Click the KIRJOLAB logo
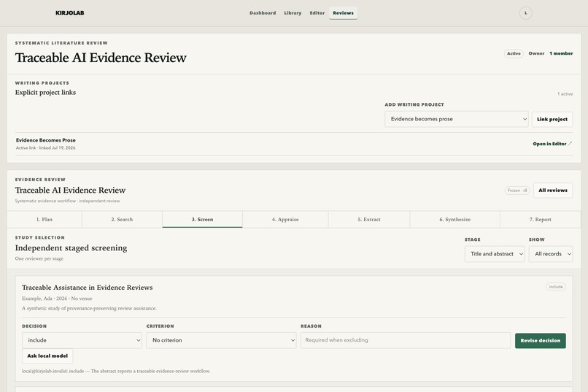The height and width of the screenshot is (392, 588). click(70, 12)
